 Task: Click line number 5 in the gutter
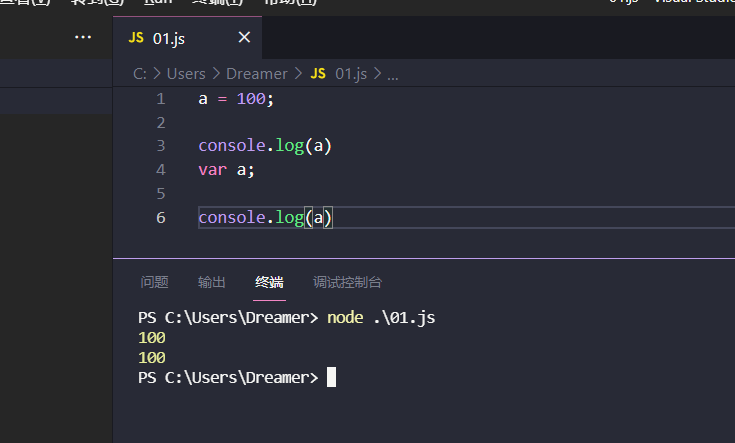pos(161,193)
